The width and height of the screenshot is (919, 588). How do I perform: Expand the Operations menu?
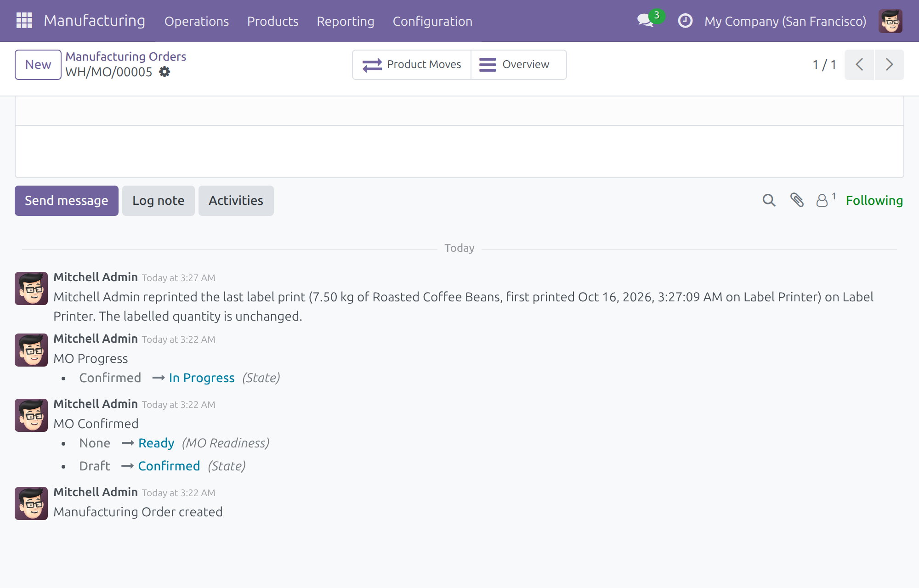point(197,21)
